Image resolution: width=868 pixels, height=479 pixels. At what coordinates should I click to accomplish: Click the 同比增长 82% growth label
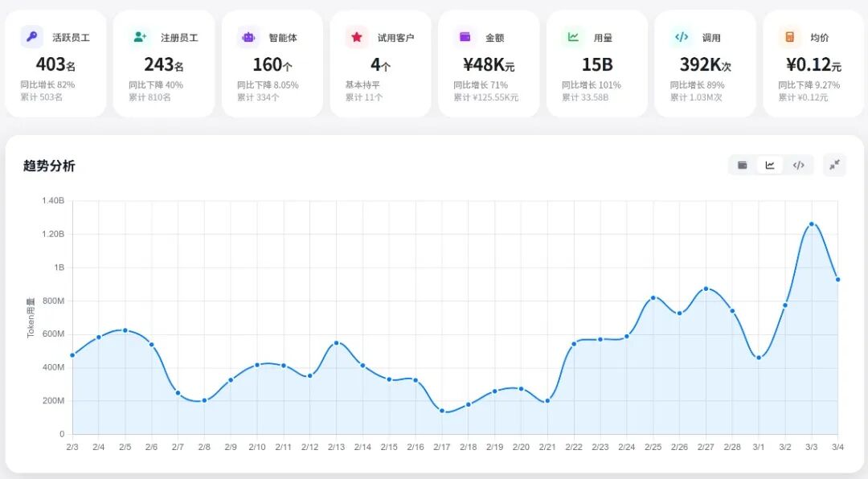(47, 83)
